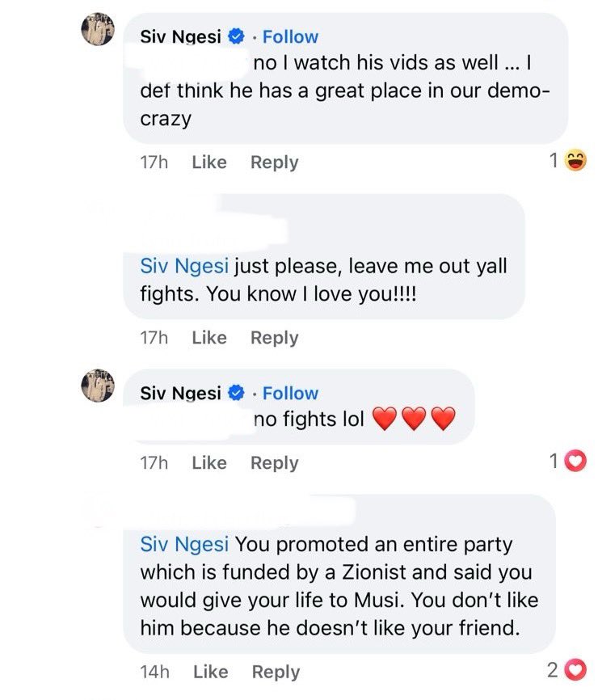The height and width of the screenshot is (700, 598).
Task: Like the 'funded by a Zionist' comment
Action: pyautogui.click(x=211, y=672)
